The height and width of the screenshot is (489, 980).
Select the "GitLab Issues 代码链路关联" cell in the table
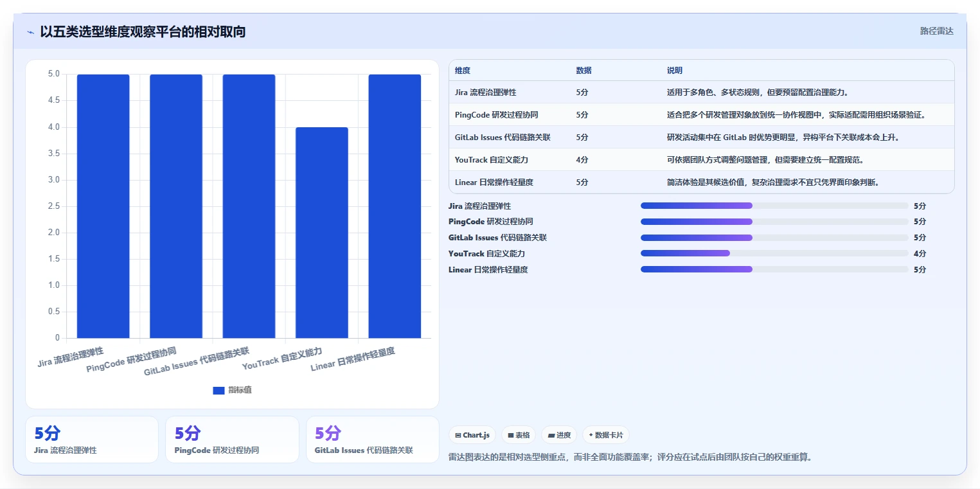pyautogui.click(x=503, y=138)
